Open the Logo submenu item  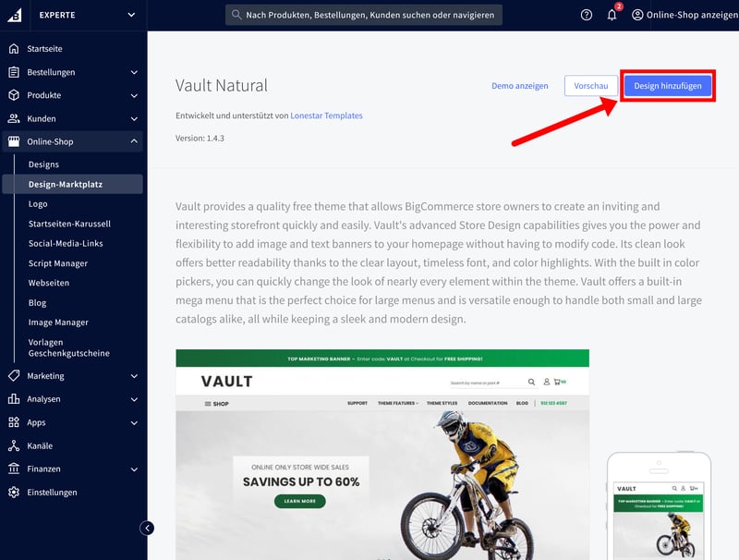tap(38, 204)
